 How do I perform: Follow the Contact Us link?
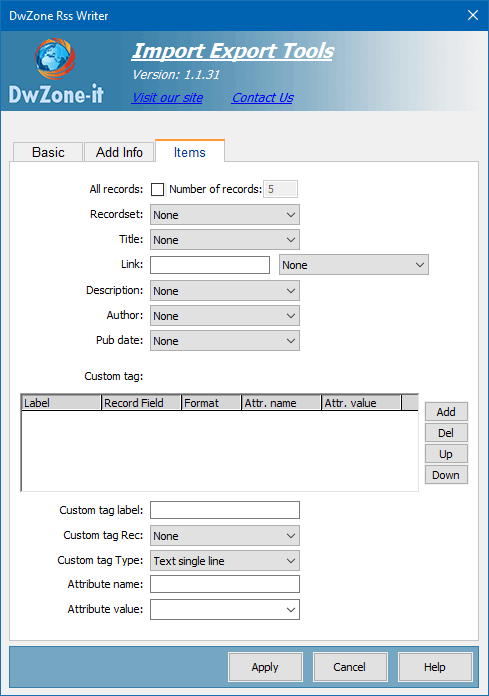[x=263, y=97]
